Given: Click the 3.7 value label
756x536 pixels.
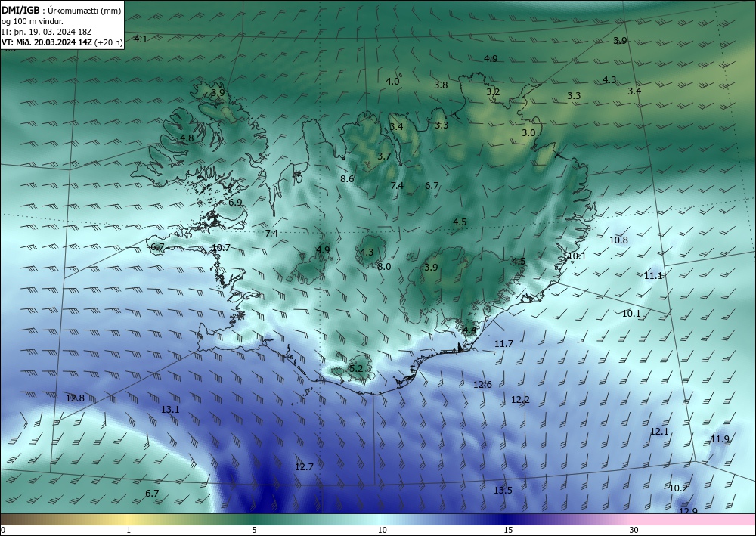Looking at the screenshot, I should tap(384, 156).
